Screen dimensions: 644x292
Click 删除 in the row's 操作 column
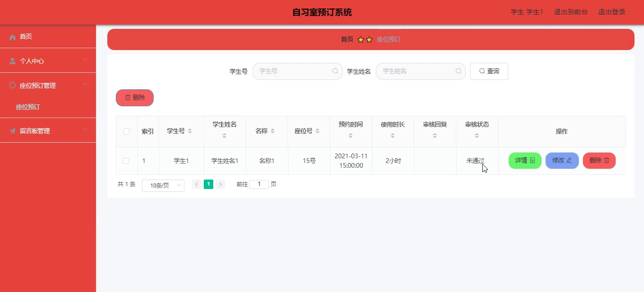(x=599, y=161)
